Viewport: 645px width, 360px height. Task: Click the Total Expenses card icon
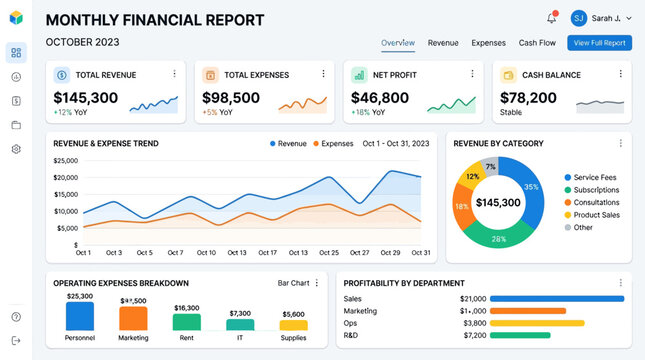pyautogui.click(x=210, y=75)
